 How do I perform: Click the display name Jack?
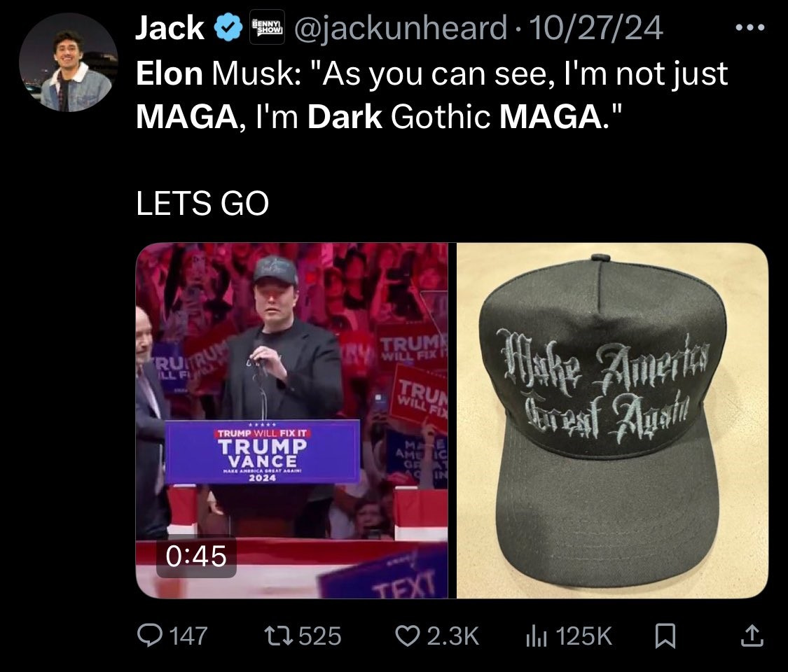click(x=170, y=28)
